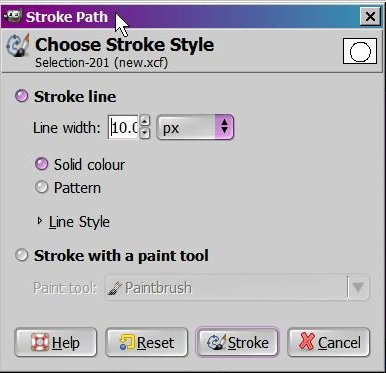Click inside the Line width field
Image resolution: width=386 pixels, height=373 pixels.
pos(123,127)
